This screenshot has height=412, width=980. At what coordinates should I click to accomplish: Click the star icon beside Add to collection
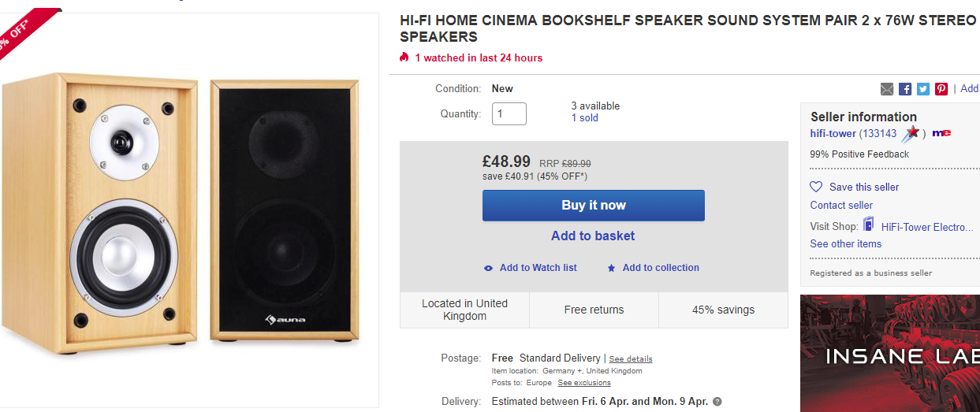coord(611,268)
